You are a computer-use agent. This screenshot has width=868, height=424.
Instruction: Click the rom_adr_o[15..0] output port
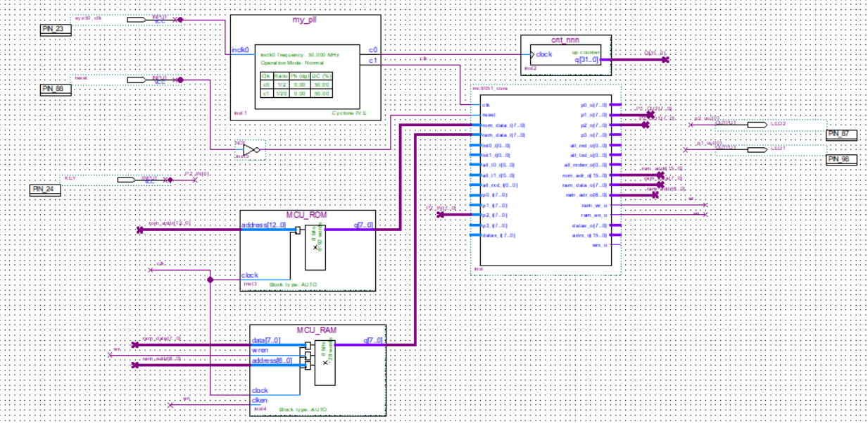point(584,175)
